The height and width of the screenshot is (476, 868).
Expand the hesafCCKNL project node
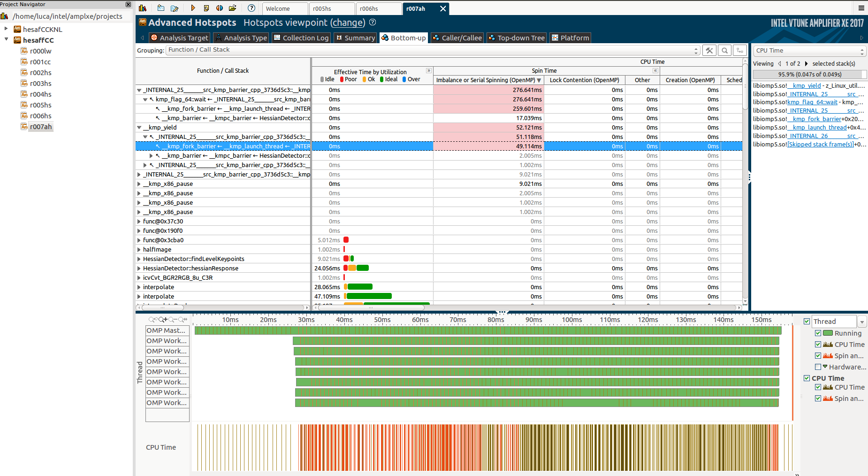(x=6, y=29)
